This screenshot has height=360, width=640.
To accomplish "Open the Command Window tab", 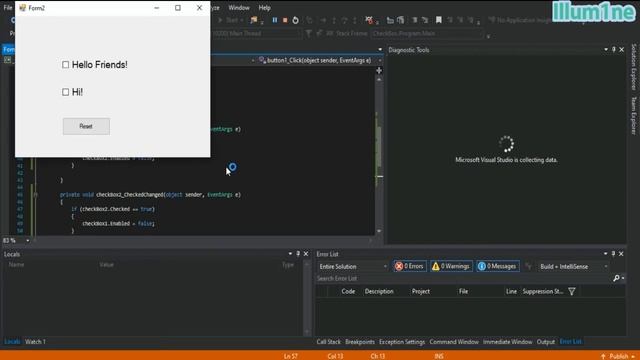I will click(454, 342).
